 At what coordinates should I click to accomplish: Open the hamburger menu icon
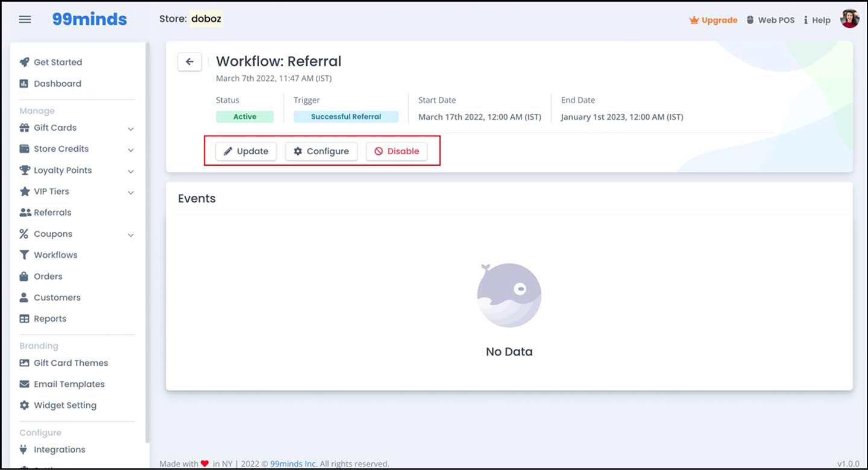pyautogui.click(x=25, y=19)
